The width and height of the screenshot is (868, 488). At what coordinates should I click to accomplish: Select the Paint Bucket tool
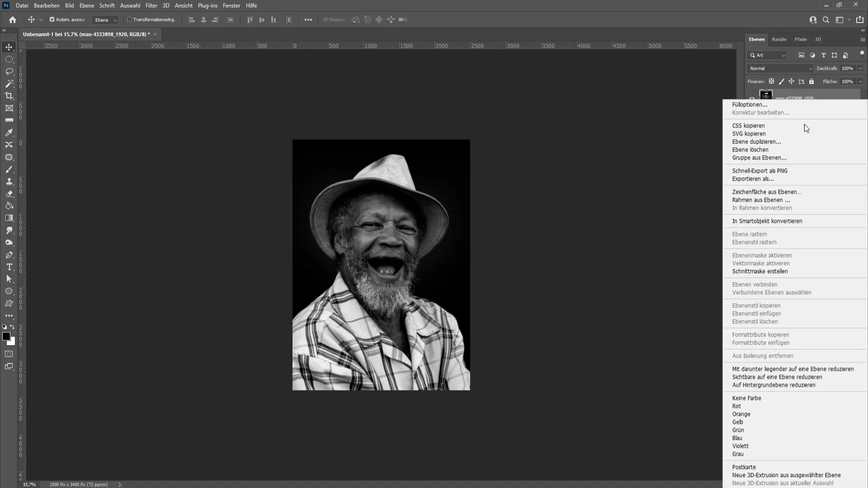[9, 206]
